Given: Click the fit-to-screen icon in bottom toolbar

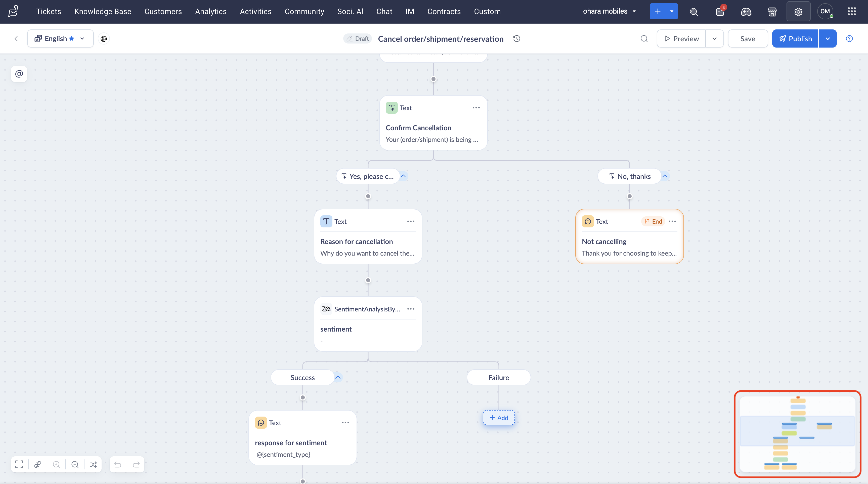Looking at the screenshot, I should click(x=19, y=464).
